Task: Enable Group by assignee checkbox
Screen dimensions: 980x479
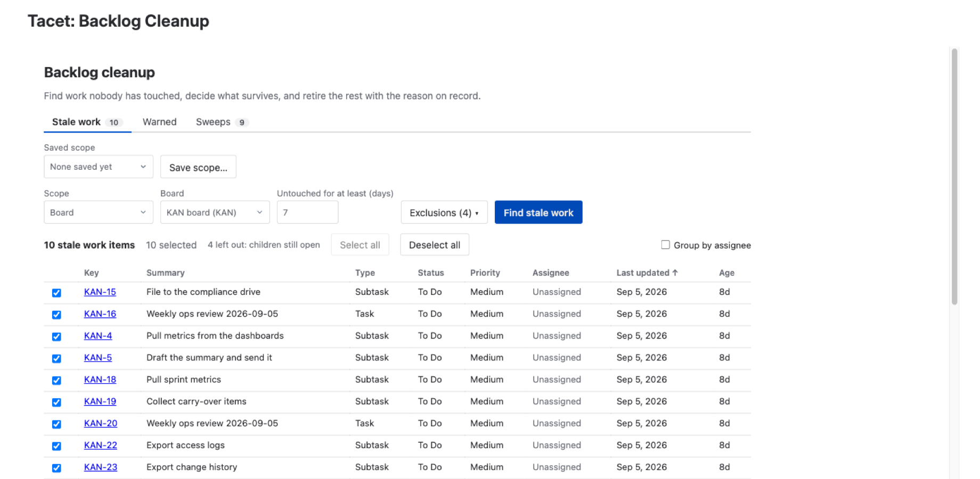Action: (x=665, y=245)
